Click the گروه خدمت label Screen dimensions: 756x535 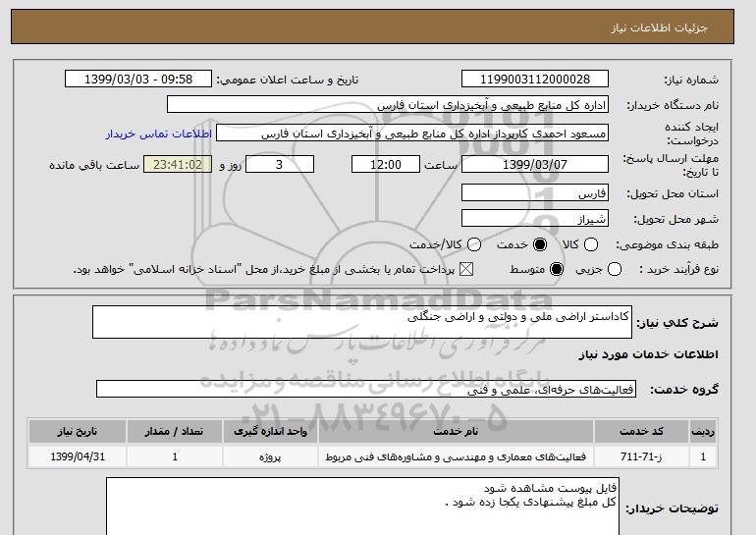684,390
